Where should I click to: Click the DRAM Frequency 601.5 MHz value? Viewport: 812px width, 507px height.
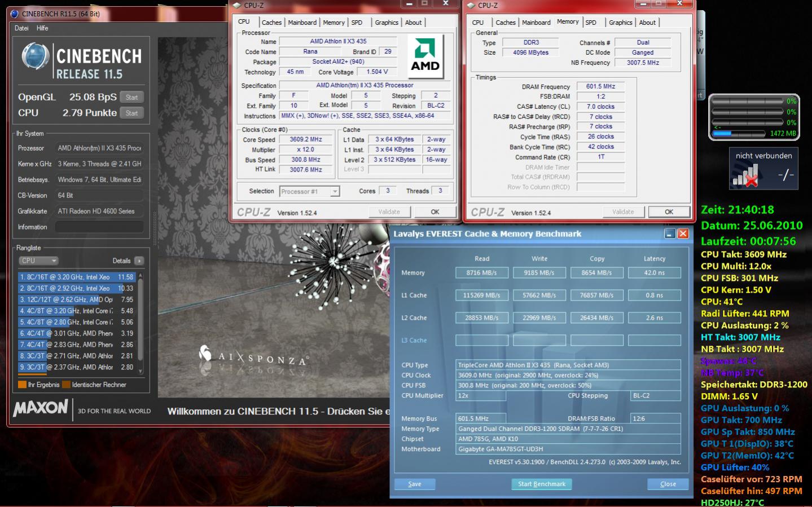600,86
